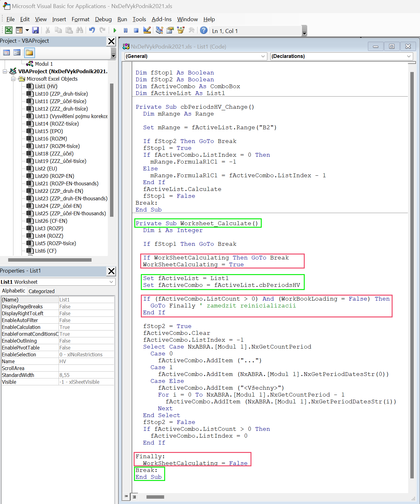Open the (Declarations) procedure dropdown
Image resolution: width=420 pixels, height=504 pixels.
409,56
